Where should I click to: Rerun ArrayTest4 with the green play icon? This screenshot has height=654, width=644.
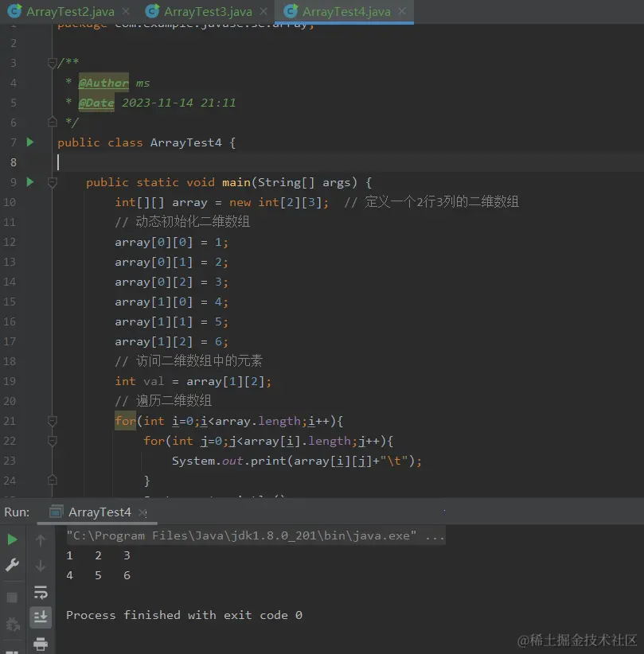[x=13, y=539]
